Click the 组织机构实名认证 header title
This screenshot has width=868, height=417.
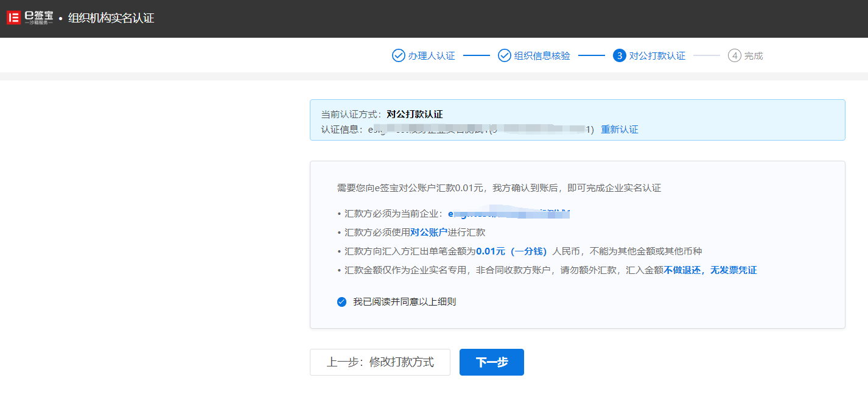click(x=111, y=18)
